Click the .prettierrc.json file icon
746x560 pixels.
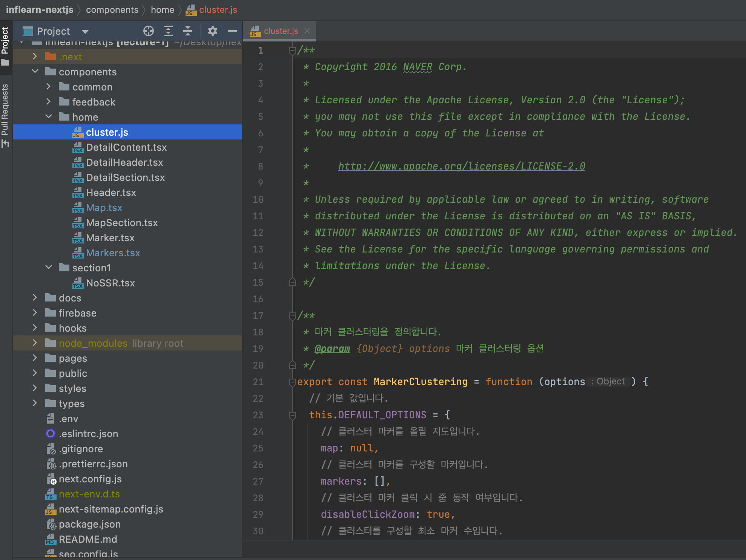tap(51, 464)
